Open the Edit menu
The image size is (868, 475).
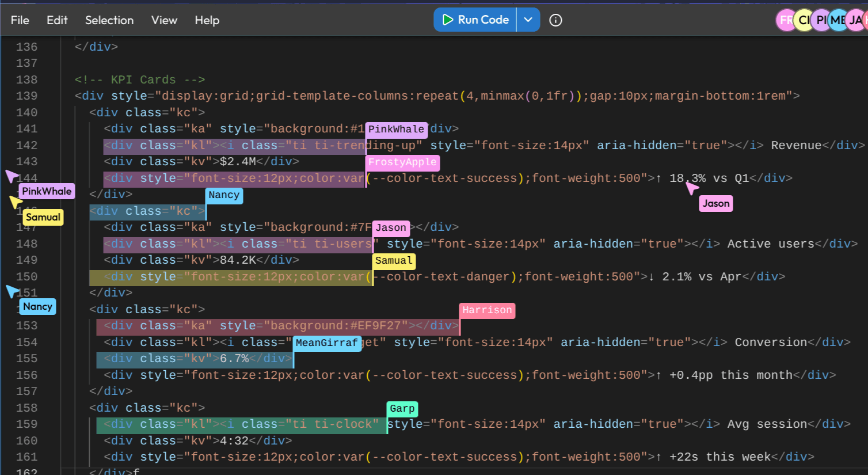click(x=57, y=20)
